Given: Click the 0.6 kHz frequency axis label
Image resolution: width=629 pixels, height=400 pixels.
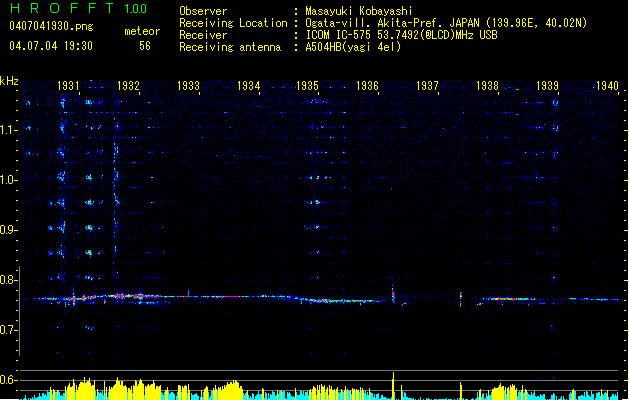Looking at the screenshot, I should 8,380.
